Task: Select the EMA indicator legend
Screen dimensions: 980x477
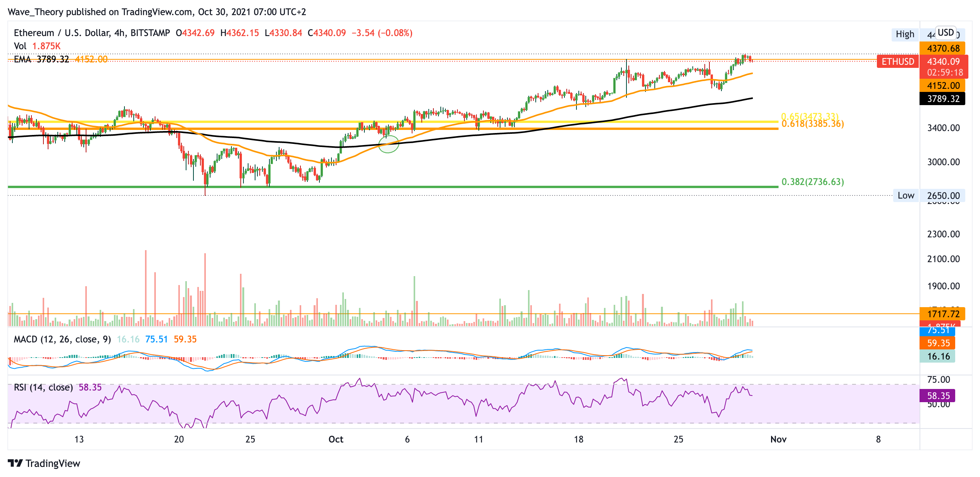Action: (x=22, y=59)
